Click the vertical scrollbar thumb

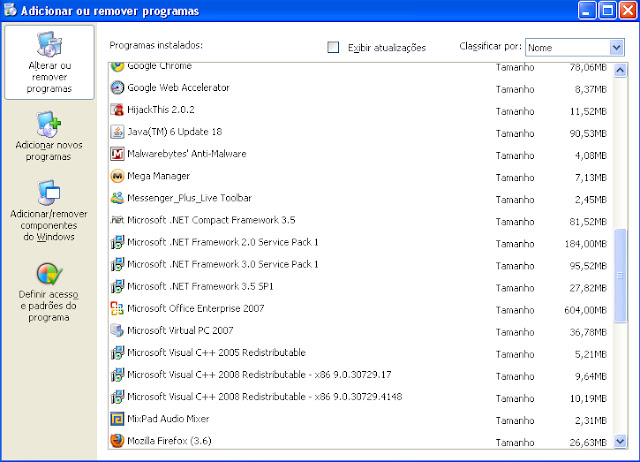[x=620, y=276]
